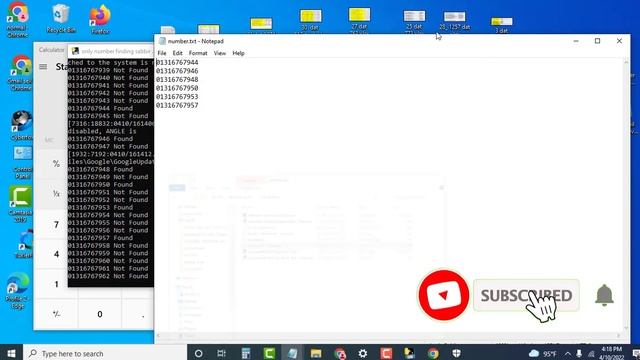640x360 pixels.
Task: Click '01316767957 Found' line in console
Action: (x=100, y=238)
